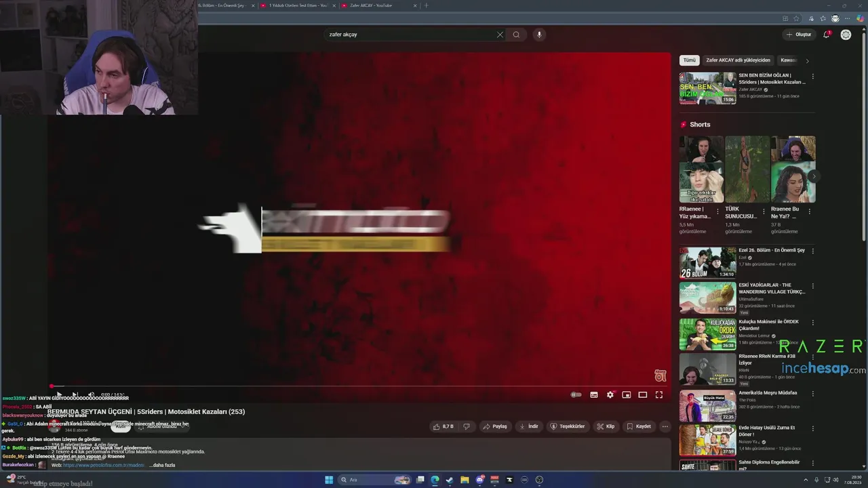868x488 pixels.
Task: Open Ezel 26. Bölüm video title
Action: [x=772, y=250]
